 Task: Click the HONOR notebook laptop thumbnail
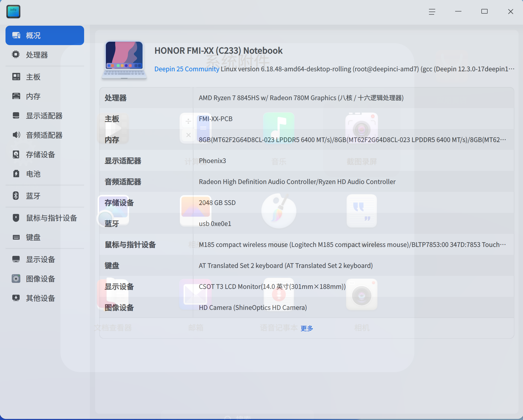pyautogui.click(x=124, y=60)
